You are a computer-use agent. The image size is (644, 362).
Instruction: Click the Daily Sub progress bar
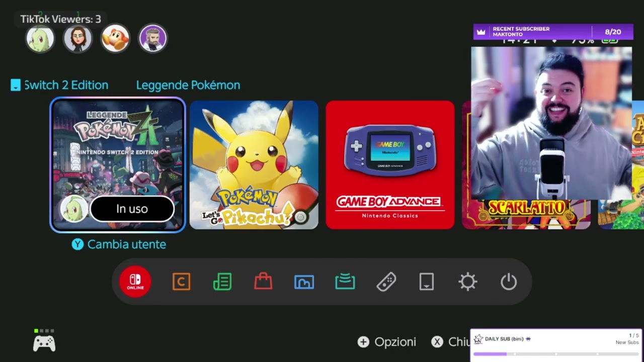point(556,354)
